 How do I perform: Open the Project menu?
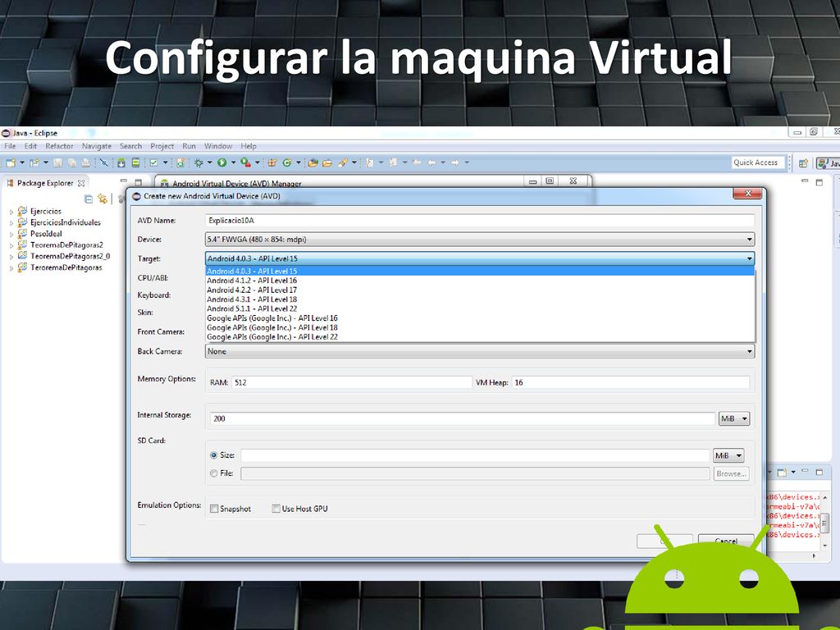[162, 146]
